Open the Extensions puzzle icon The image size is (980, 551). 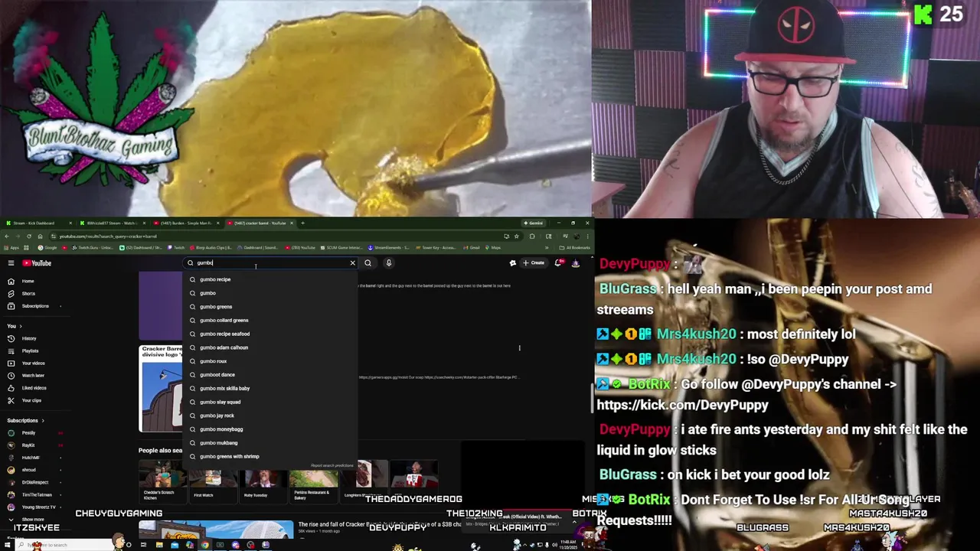pyautogui.click(x=532, y=236)
